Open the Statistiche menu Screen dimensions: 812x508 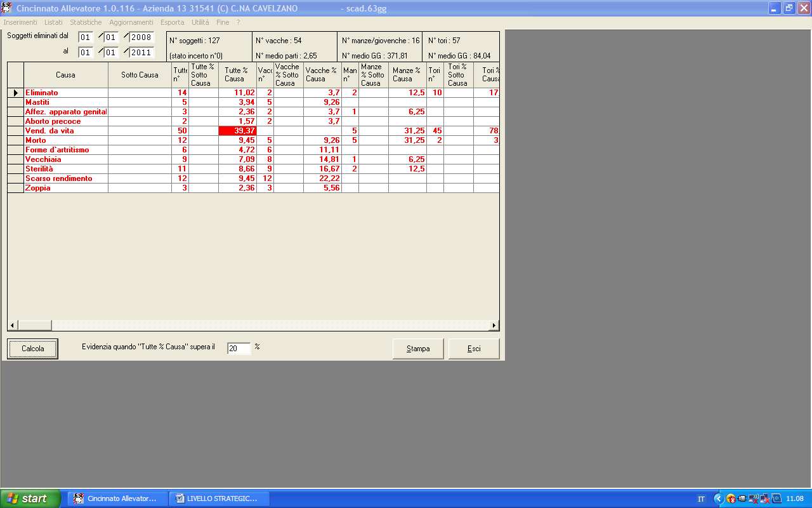coord(86,22)
